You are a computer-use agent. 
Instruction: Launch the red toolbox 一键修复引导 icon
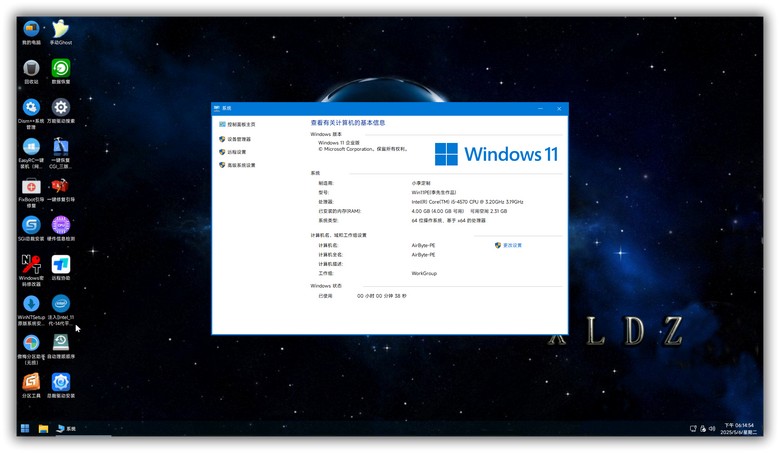[61, 186]
